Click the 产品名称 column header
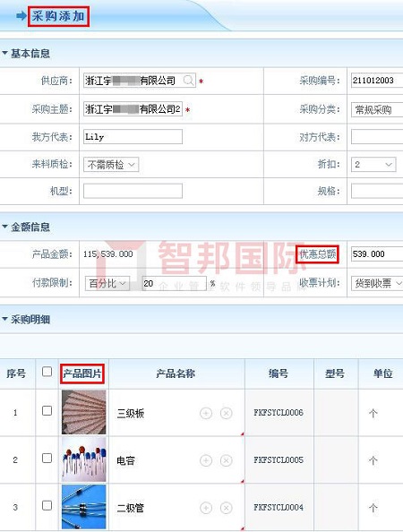This screenshot has width=403, height=532. pyautogui.click(x=176, y=373)
